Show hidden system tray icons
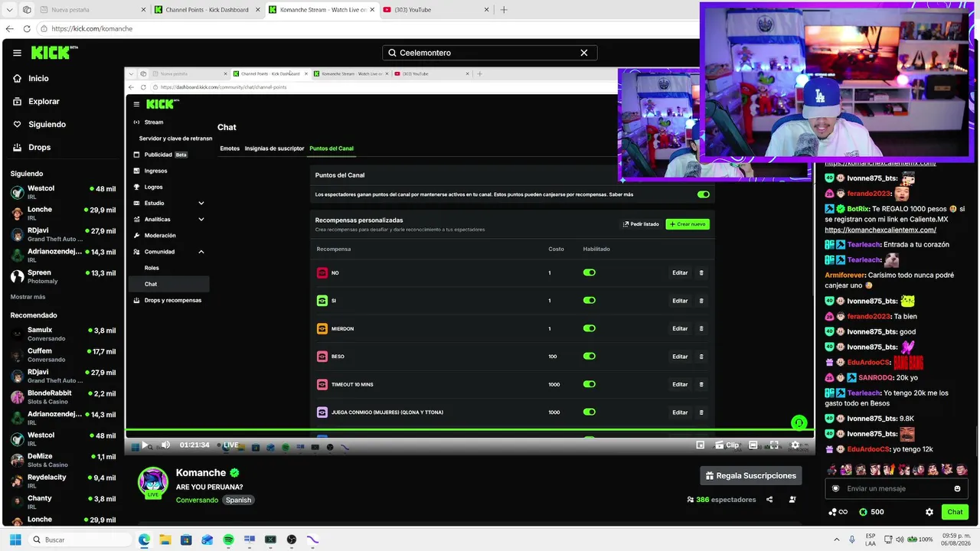The width and height of the screenshot is (980, 551). coord(836,540)
